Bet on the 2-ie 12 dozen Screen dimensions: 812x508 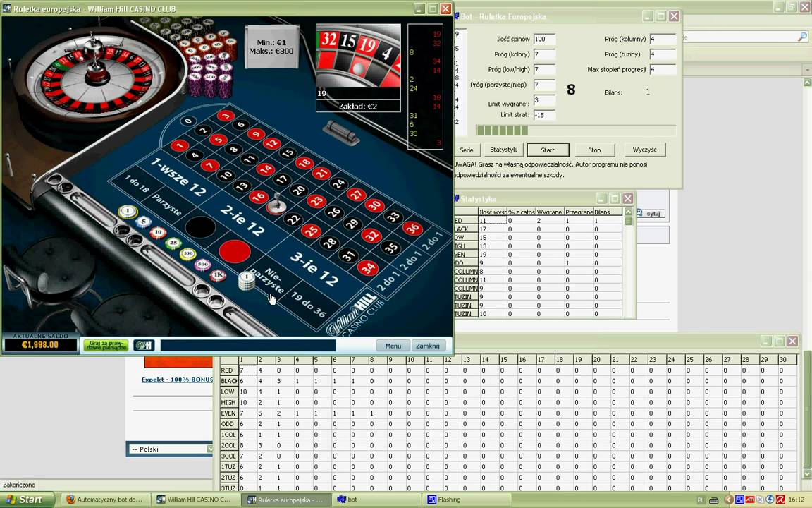point(242,222)
